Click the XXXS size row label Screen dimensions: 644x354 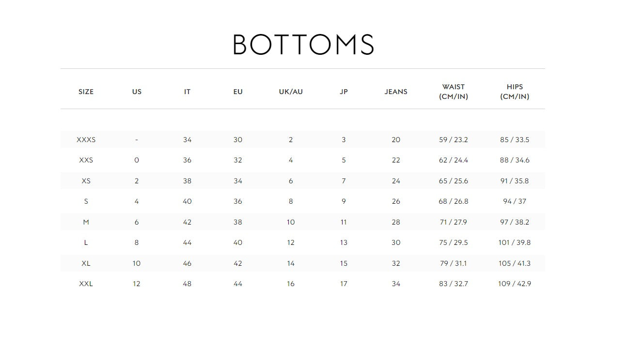click(x=86, y=140)
